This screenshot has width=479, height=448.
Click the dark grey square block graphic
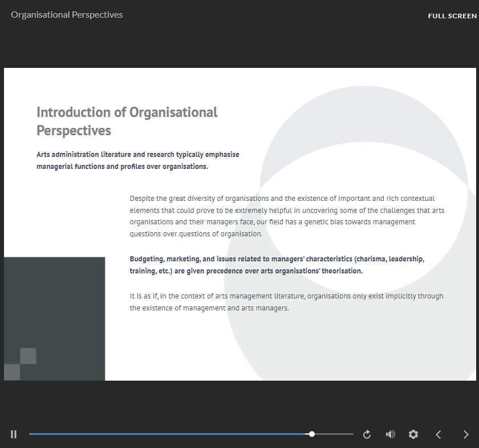(x=63, y=302)
